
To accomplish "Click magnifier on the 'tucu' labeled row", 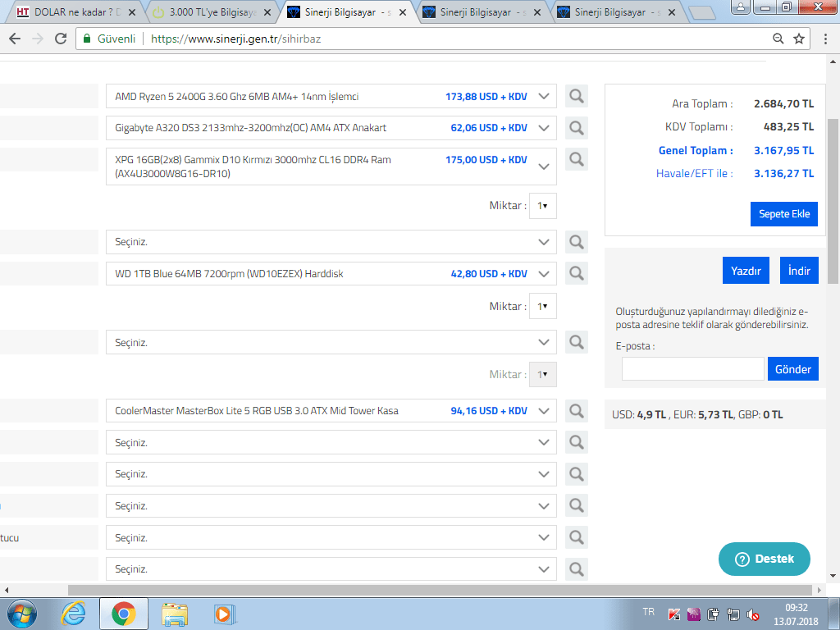I will point(577,537).
